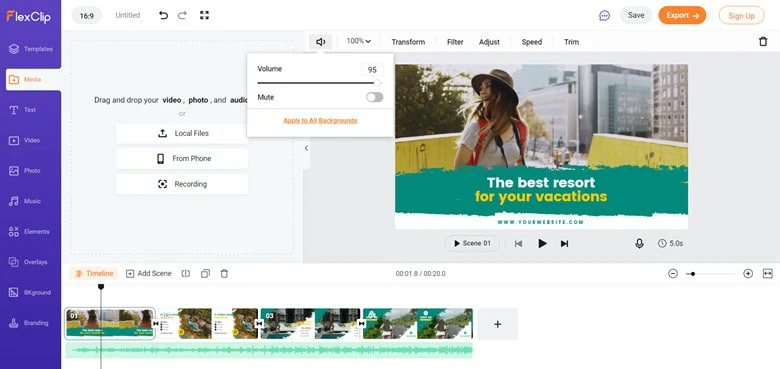Start a Recording
Screen dimensions: 780x369
tap(182, 184)
